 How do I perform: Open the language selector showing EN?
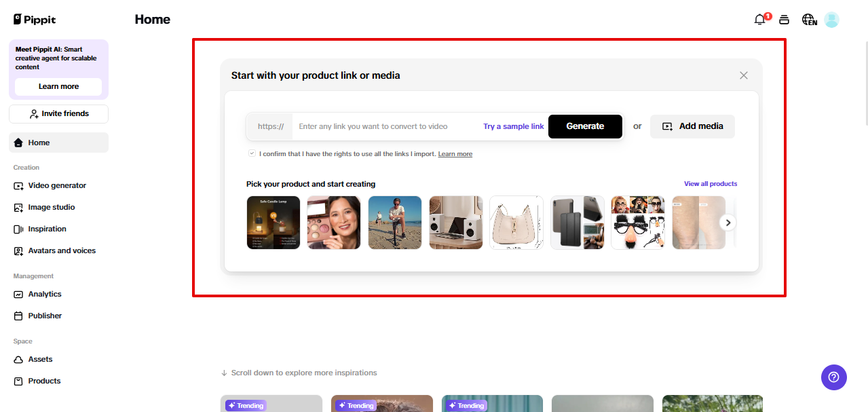[x=809, y=20]
